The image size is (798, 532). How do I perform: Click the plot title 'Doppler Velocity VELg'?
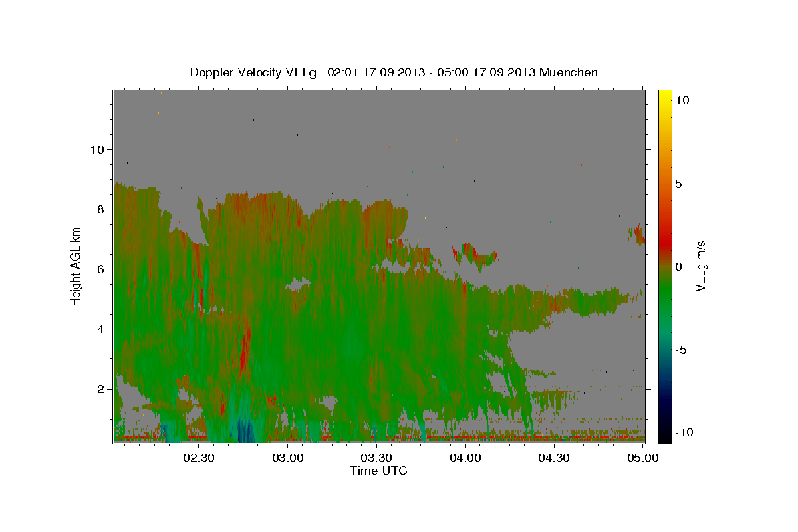(253, 72)
